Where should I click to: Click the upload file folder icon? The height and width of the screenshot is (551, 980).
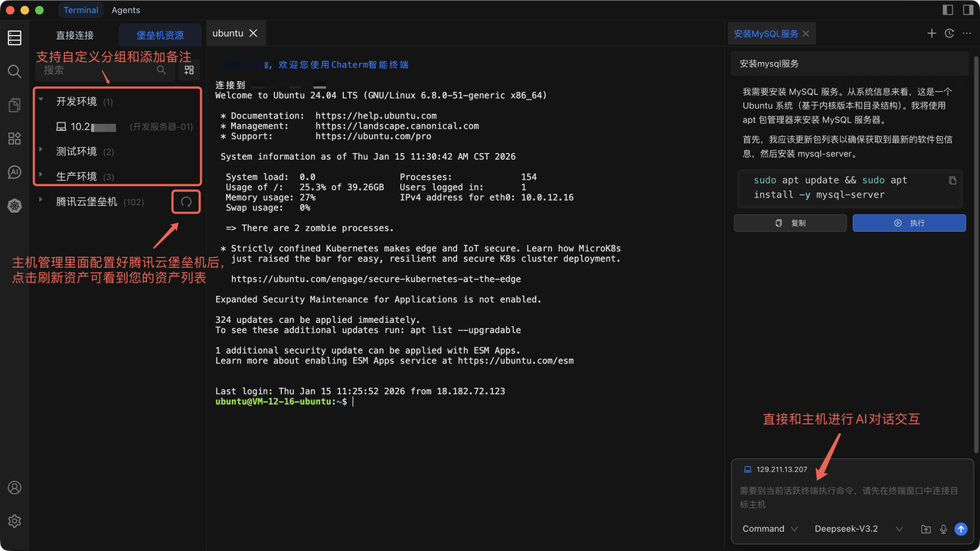tap(926, 529)
